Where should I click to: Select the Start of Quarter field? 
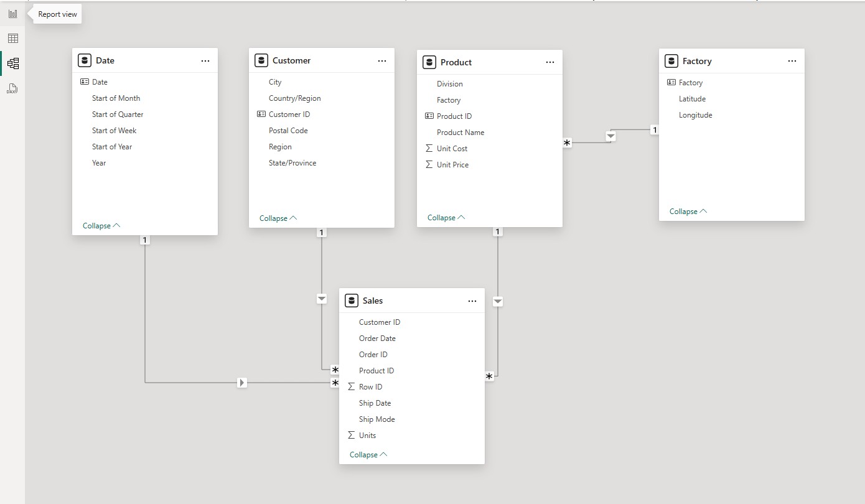coord(118,114)
